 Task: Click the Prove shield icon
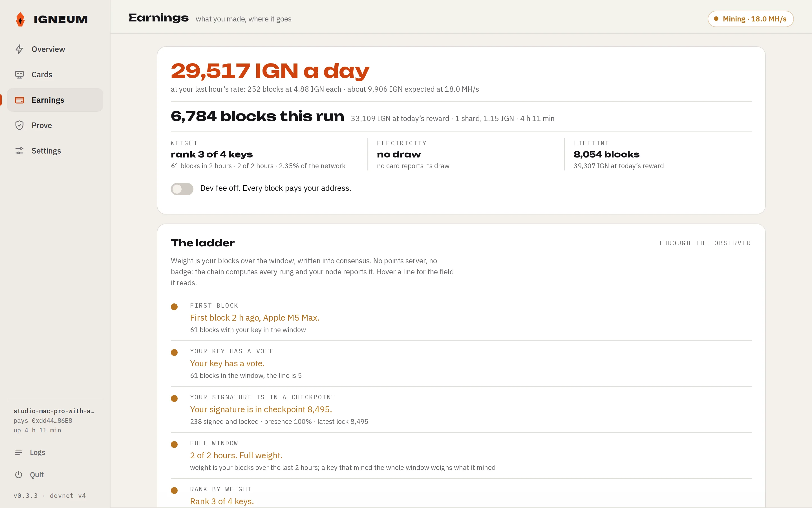tap(19, 125)
